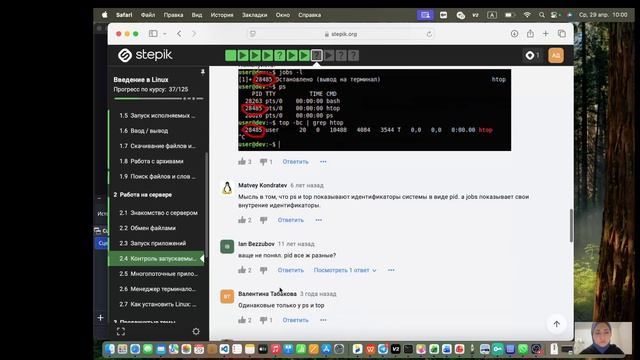Open the Закладки menu
The image size is (640, 360).
pyautogui.click(x=254, y=15)
